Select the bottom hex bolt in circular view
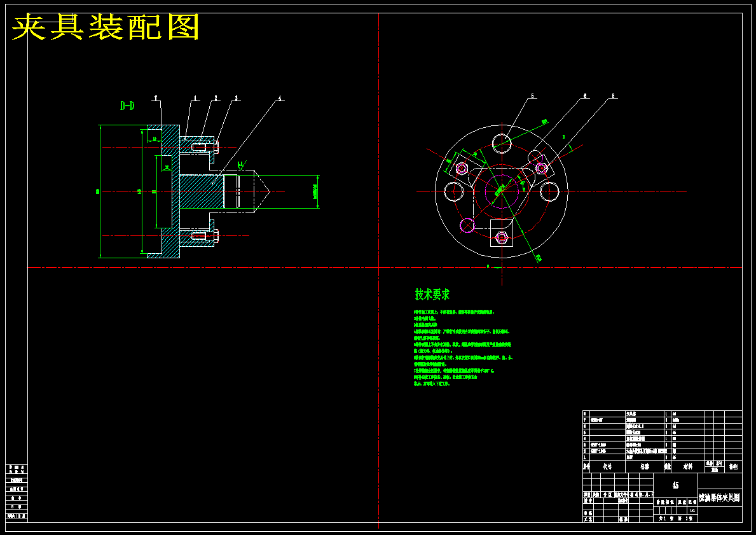The height and width of the screenshot is (535, 756). point(502,237)
